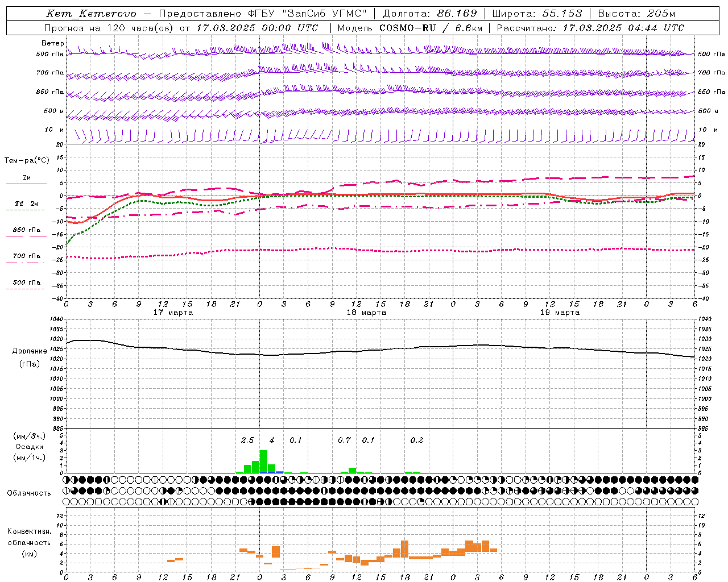Screen dimensions: 728x582
Task: Select the 700 гПа temperature legend entry
Action: [26, 258]
